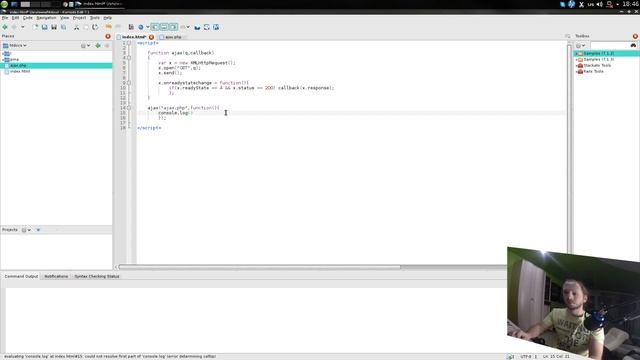Open the File menu

(x=5, y=18)
